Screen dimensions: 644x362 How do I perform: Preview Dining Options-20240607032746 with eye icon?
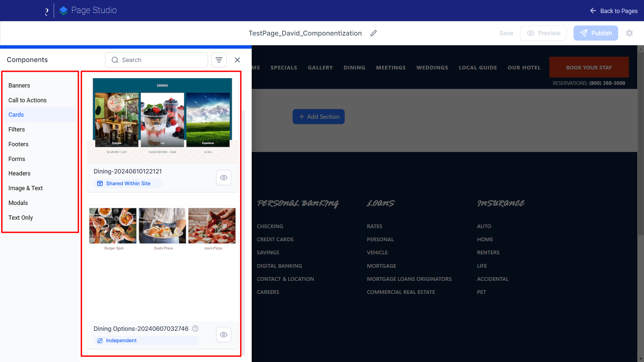(x=224, y=334)
